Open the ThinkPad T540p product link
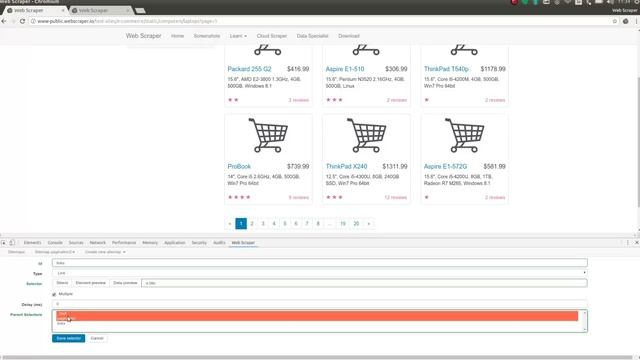 point(446,69)
